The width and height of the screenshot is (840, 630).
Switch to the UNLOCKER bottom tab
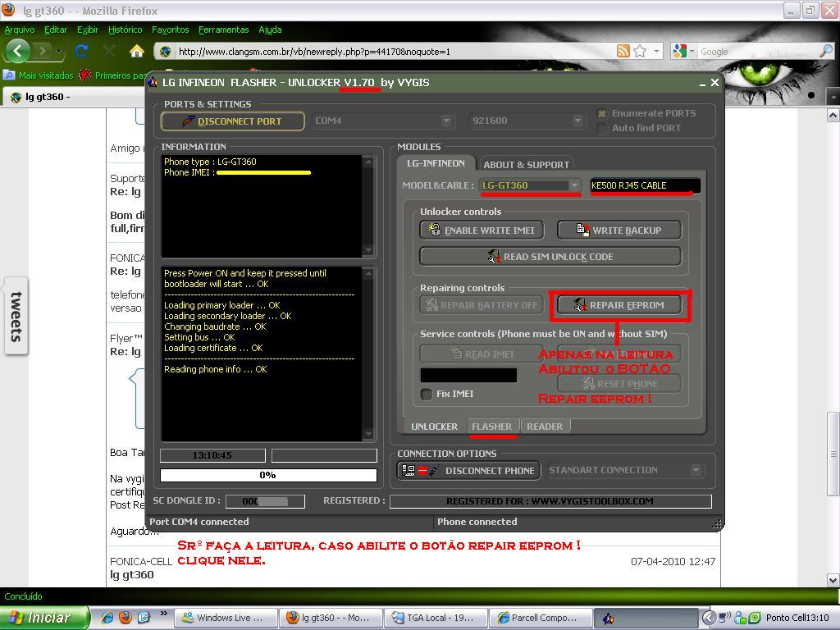click(434, 427)
